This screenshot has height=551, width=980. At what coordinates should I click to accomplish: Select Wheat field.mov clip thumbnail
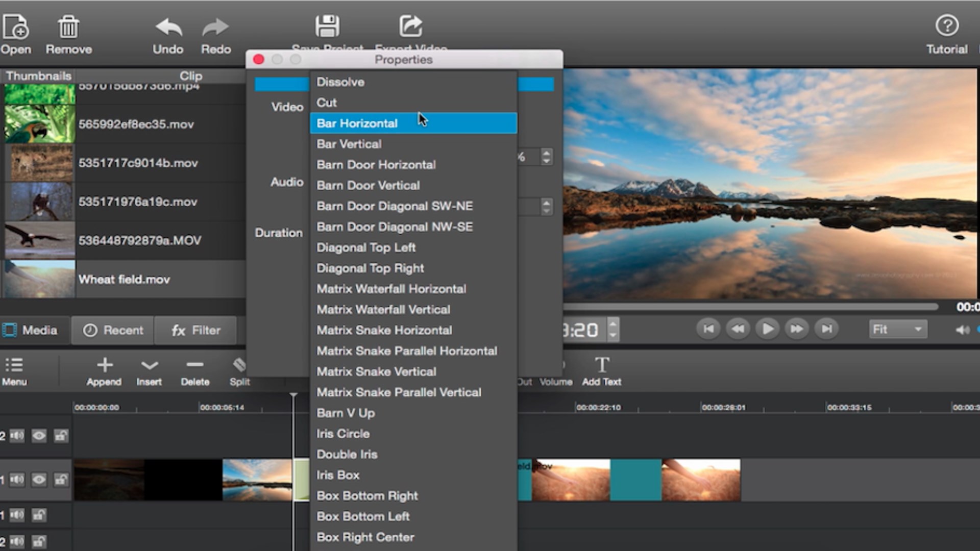(x=40, y=279)
